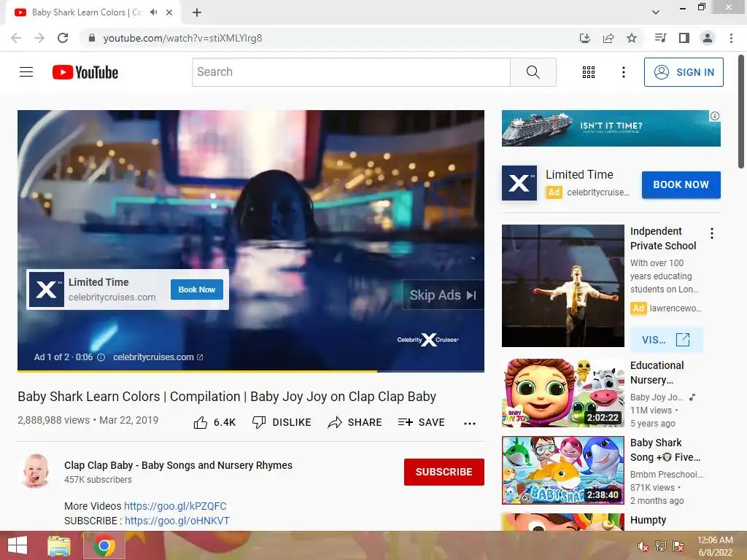Open File Explorer from taskbar
747x560 pixels.
59,545
